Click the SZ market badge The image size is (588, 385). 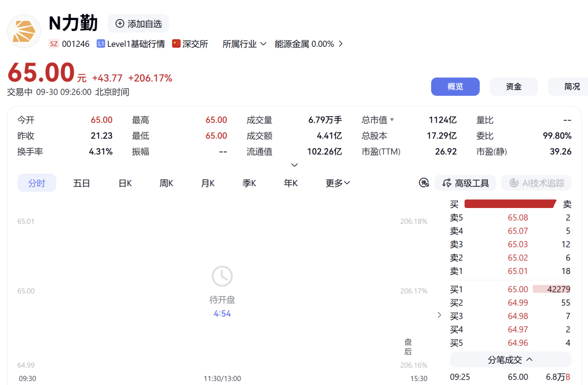tap(54, 44)
